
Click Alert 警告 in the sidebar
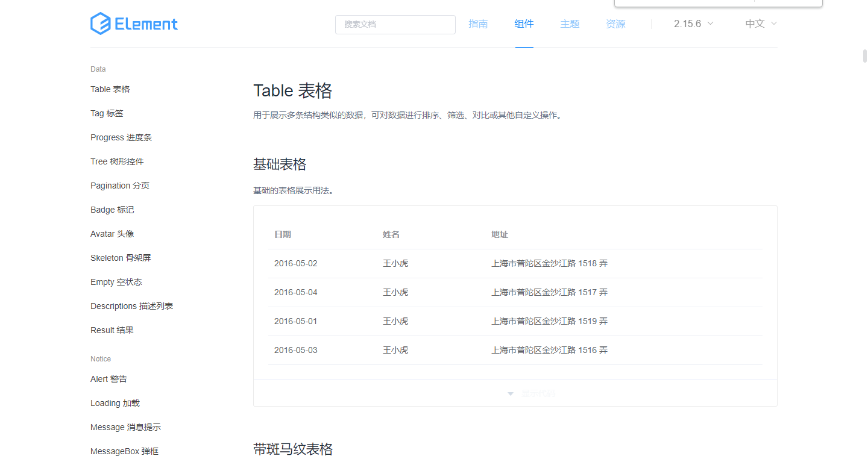(x=108, y=378)
